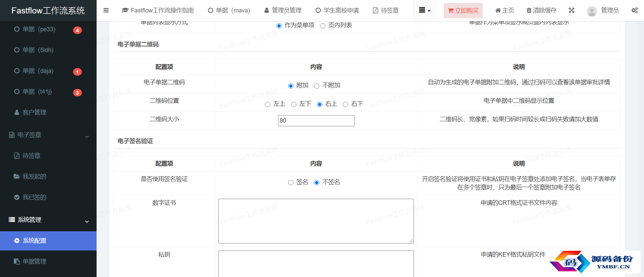
Task: Click the user icon beside 客户管理
Action: 17,112
